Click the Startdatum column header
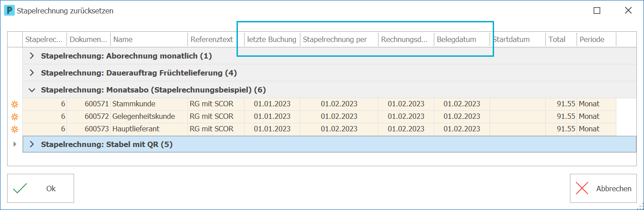The height and width of the screenshot is (210, 644). coord(517,39)
